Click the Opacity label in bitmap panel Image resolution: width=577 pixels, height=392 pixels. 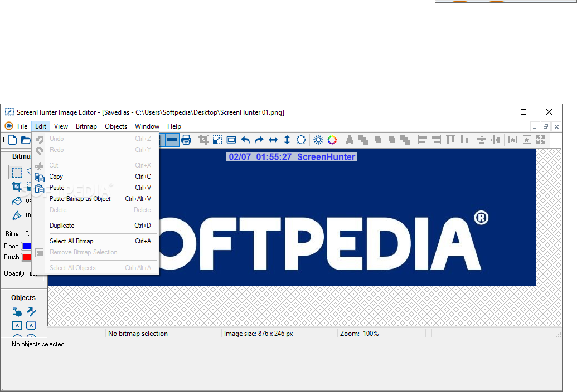(x=14, y=273)
